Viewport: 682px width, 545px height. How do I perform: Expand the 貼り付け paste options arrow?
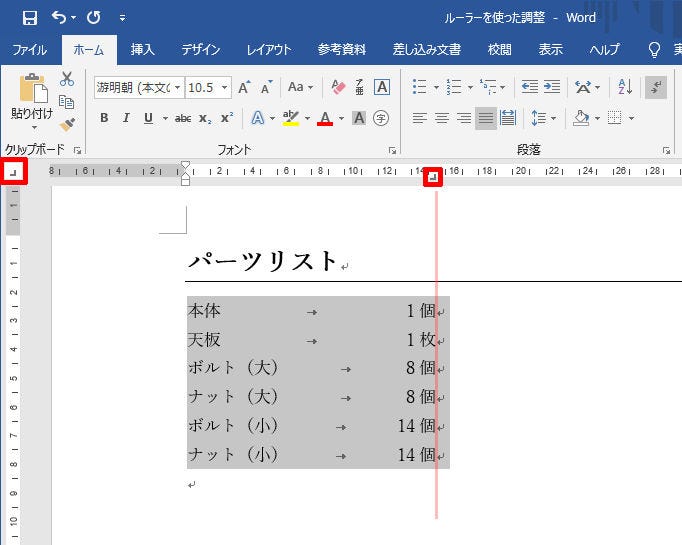point(34,128)
